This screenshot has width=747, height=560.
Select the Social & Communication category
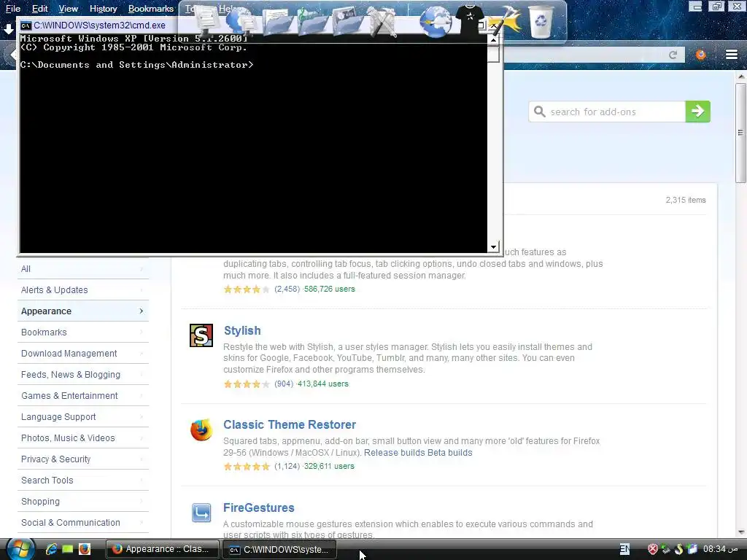[x=83, y=522]
